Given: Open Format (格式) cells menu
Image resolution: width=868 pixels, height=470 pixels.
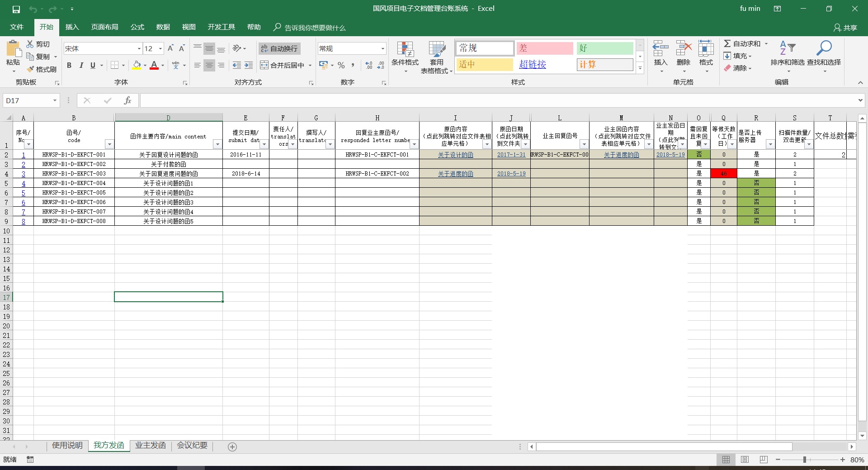Looking at the screenshot, I should coord(706,57).
